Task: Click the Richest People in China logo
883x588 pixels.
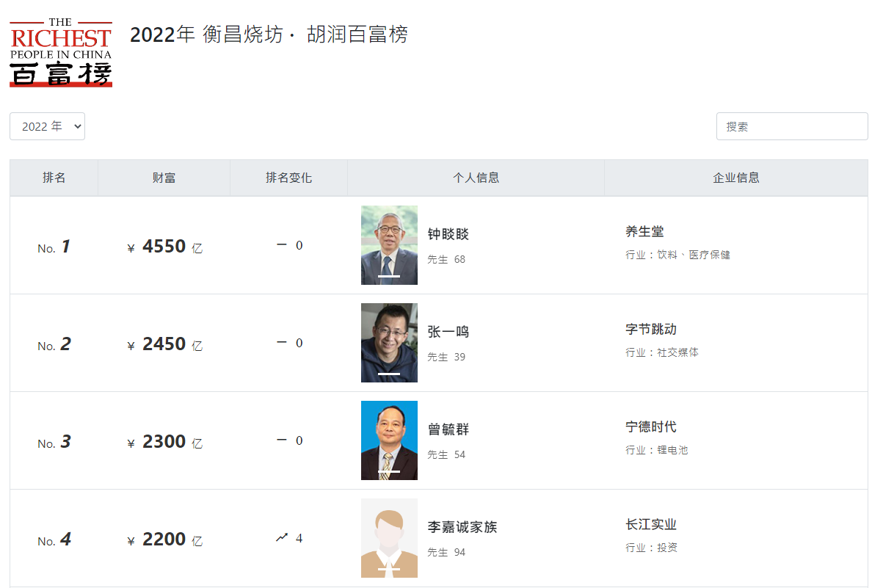Action: click(x=61, y=53)
